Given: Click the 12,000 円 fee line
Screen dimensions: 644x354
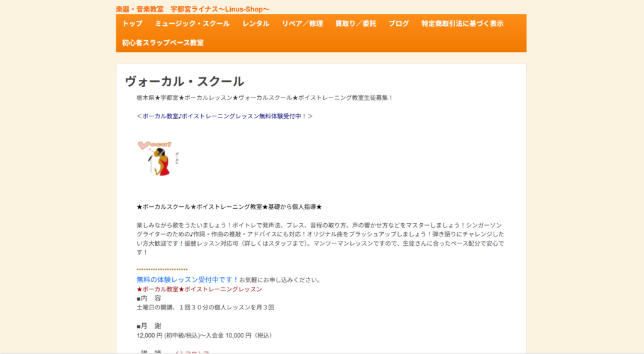Looking at the screenshot, I should pos(206,336).
